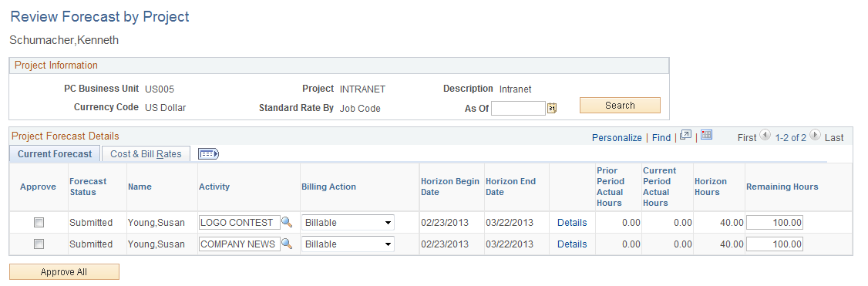Click Remaining Hours field for COMPANY NEWS

[x=775, y=244]
